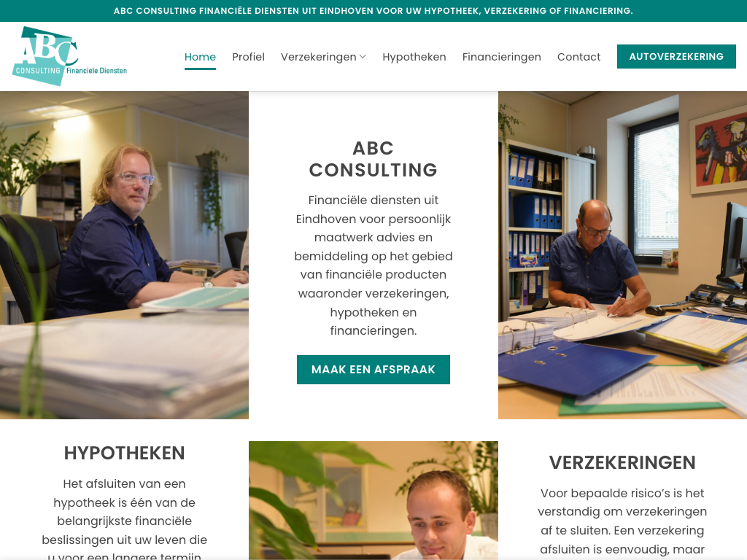
Task: Click the photo of young man below
Action: 373,500
